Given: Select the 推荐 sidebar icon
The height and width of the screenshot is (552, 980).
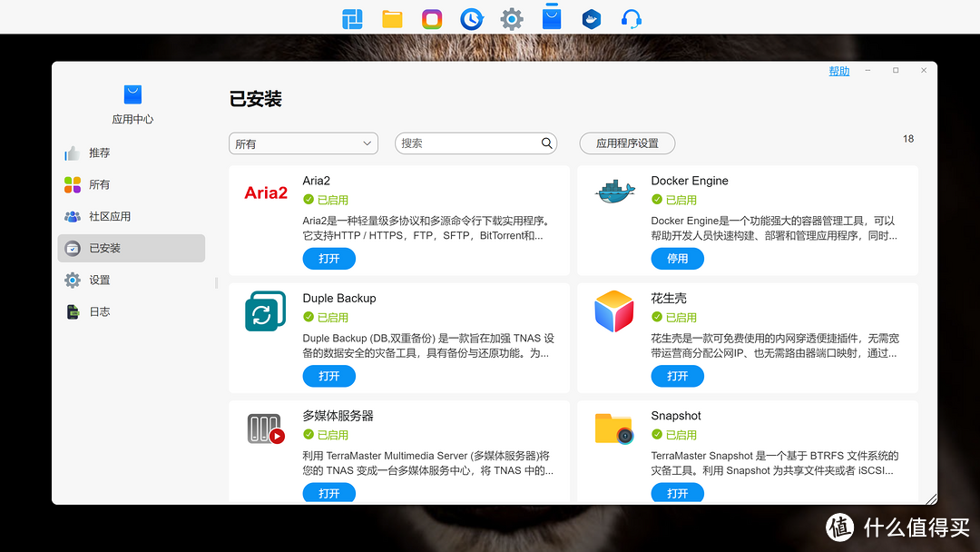Looking at the screenshot, I should click(73, 153).
